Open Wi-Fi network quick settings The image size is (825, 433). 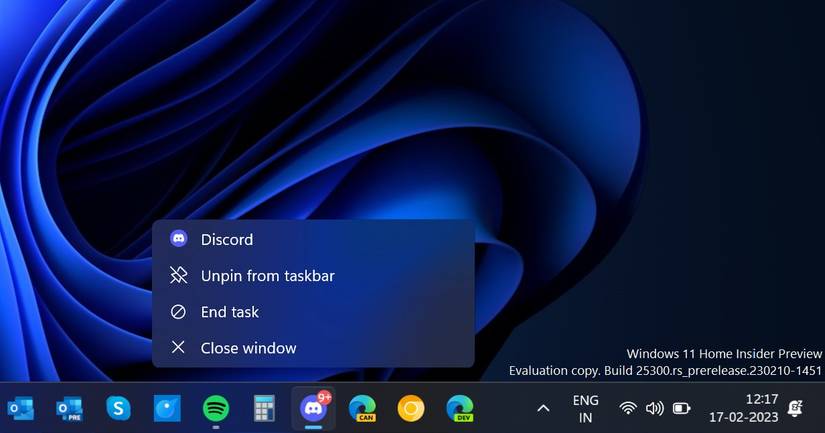(628, 408)
